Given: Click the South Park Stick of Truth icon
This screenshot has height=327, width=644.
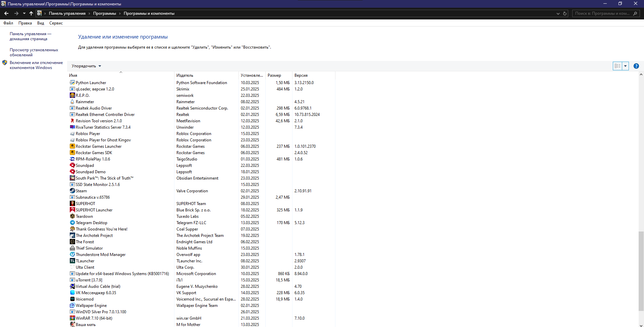Looking at the screenshot, I should 72,178.
